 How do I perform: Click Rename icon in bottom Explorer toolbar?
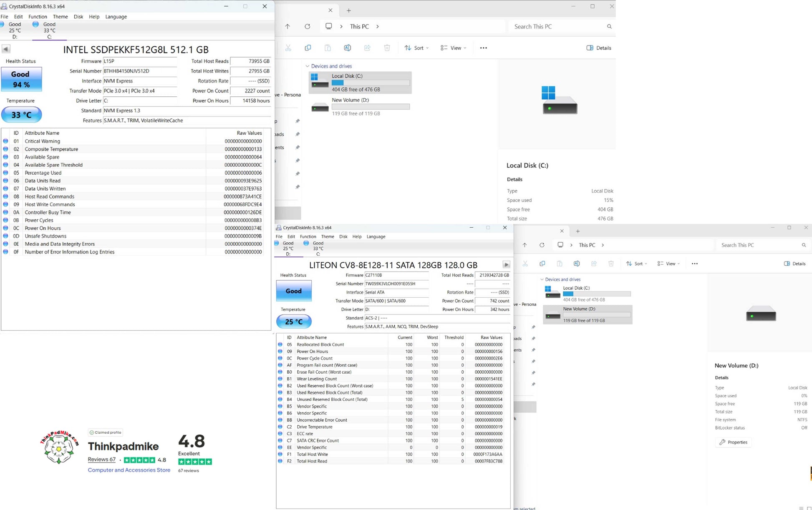[577, 264]
